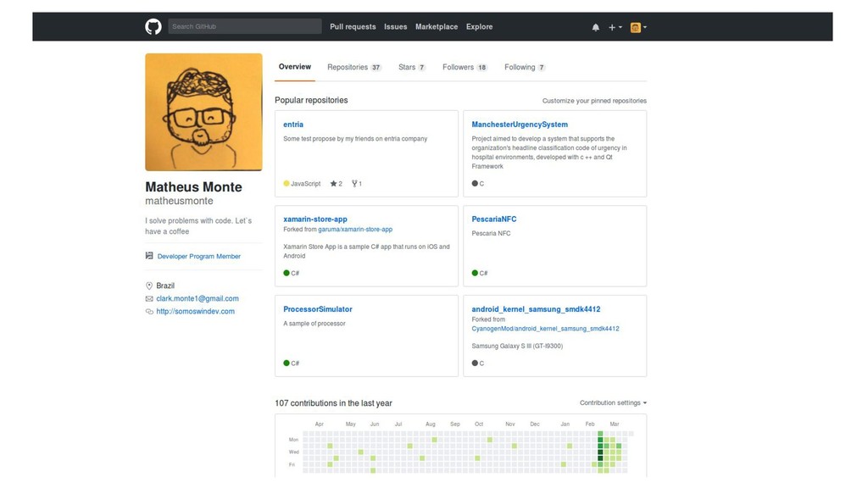The height and width of the screenshot is (488, 868).
Task: Open the clark.monte1@gmail.com email link
Action: (x=197, y=298)
